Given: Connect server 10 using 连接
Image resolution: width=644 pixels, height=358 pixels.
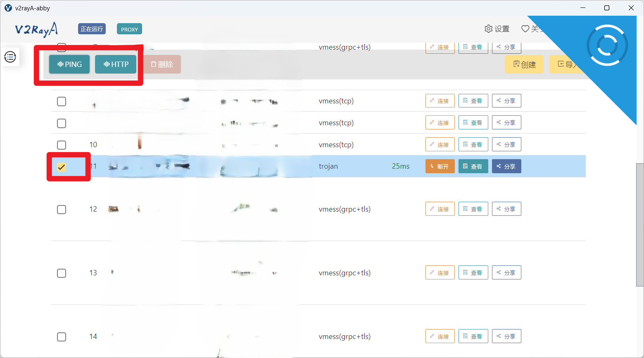Looking at the screenshot, I should coord(440,144).
